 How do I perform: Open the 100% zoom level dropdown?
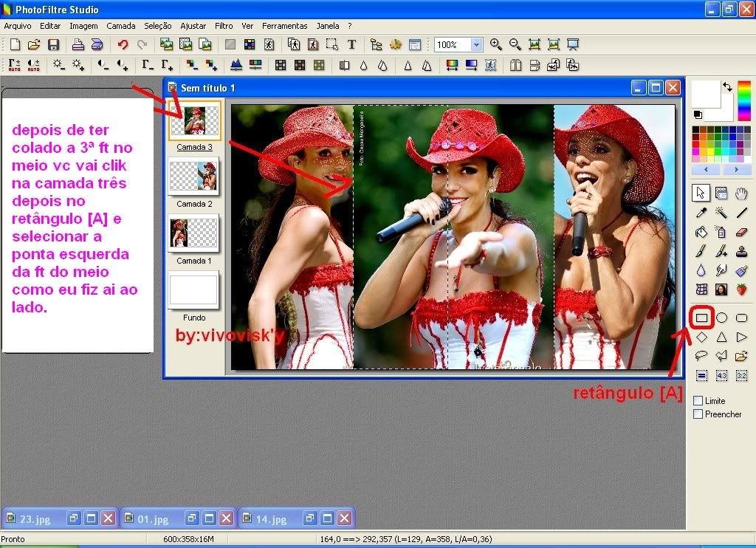coord(476,45)
